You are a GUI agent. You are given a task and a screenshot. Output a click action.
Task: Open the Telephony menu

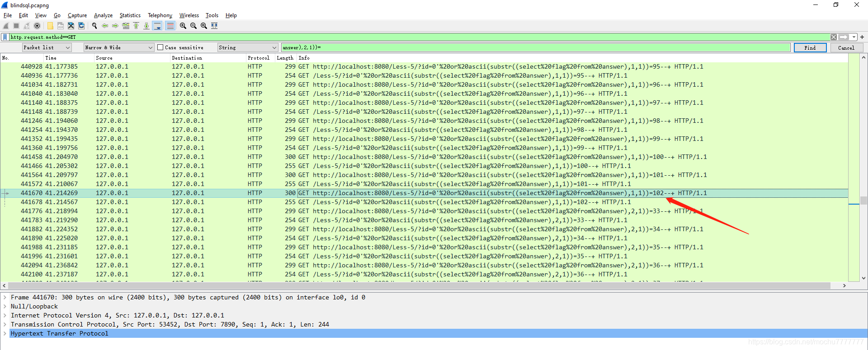click(x=160, y=15)
